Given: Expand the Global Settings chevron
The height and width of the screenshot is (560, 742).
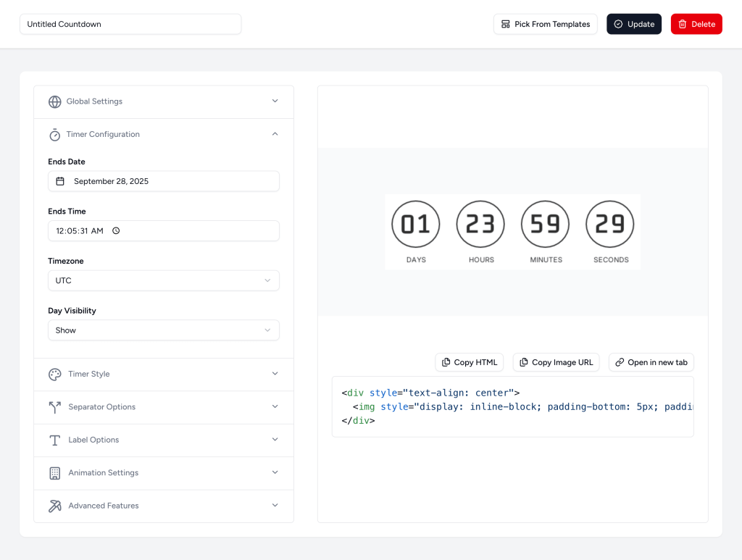Looking at the screenshot, I should (x=275, y=101).
